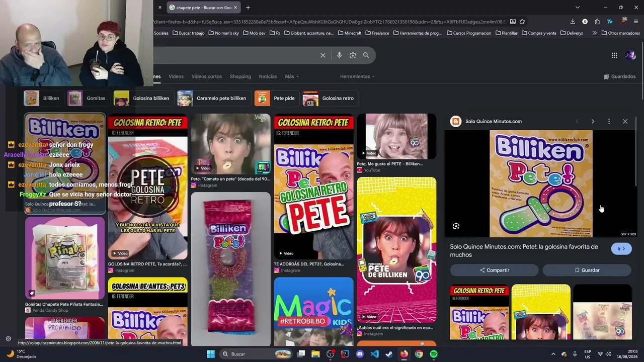Screen dimensions: 644x362
Task: Submit the search with the magnifier icon
Action: pos(366,55)
